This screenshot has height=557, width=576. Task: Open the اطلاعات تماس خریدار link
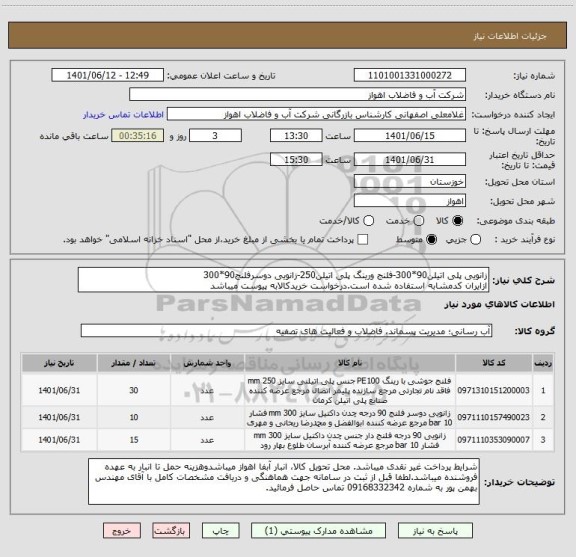123,115
